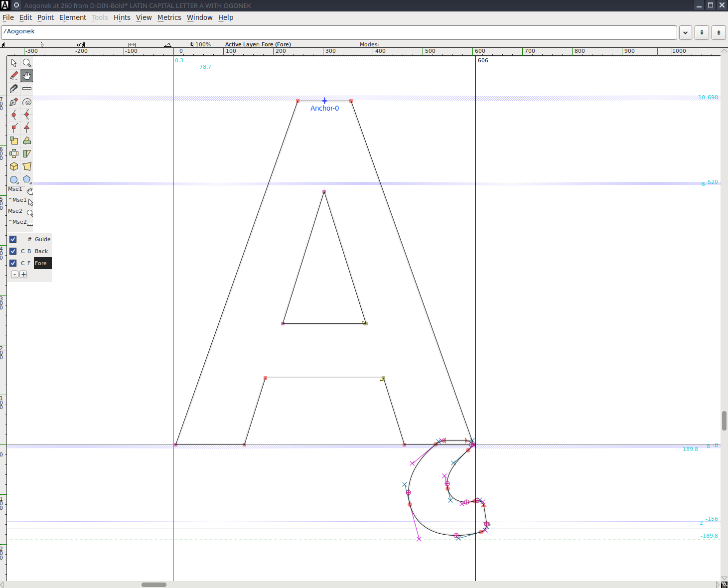
Task: Select the add-corner-point tool
Action: pos(13,128)
